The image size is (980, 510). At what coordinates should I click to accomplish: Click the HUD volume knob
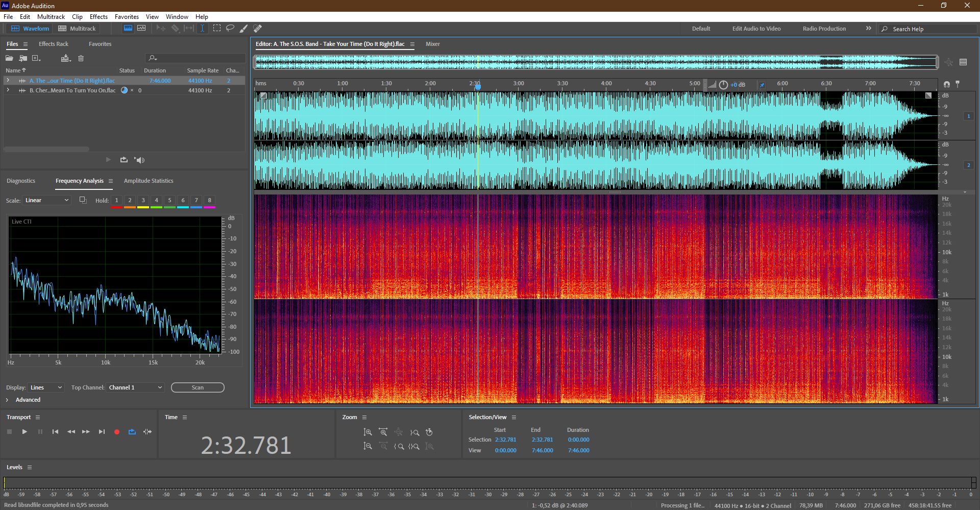[723, 85]
